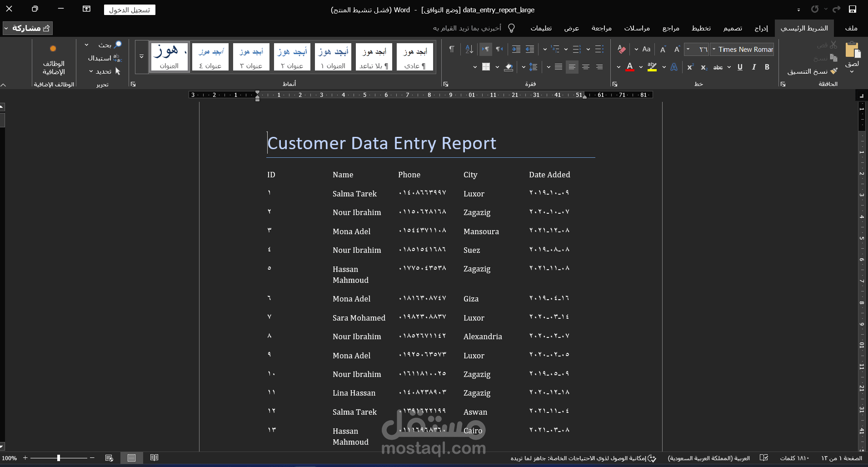This screenshot has width=868, height=467.
Task: Toggle Bold formatting
Action: (767, 67)
